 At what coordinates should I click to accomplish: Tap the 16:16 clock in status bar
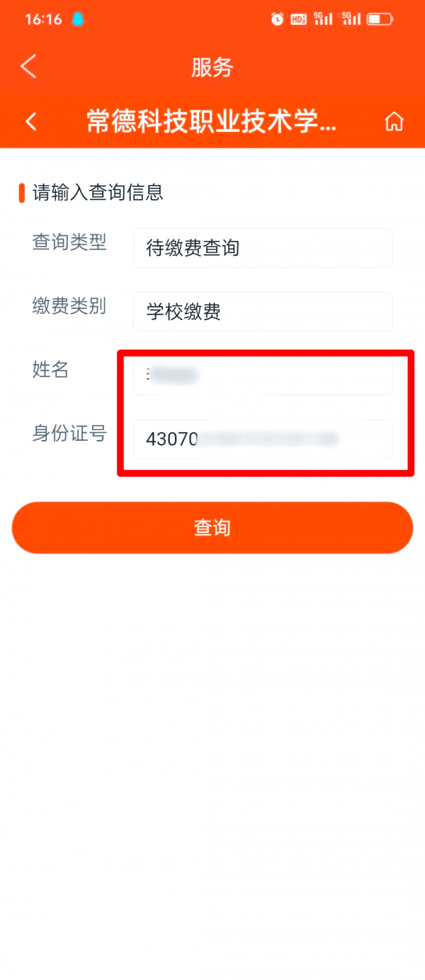[x=43, y=20]
